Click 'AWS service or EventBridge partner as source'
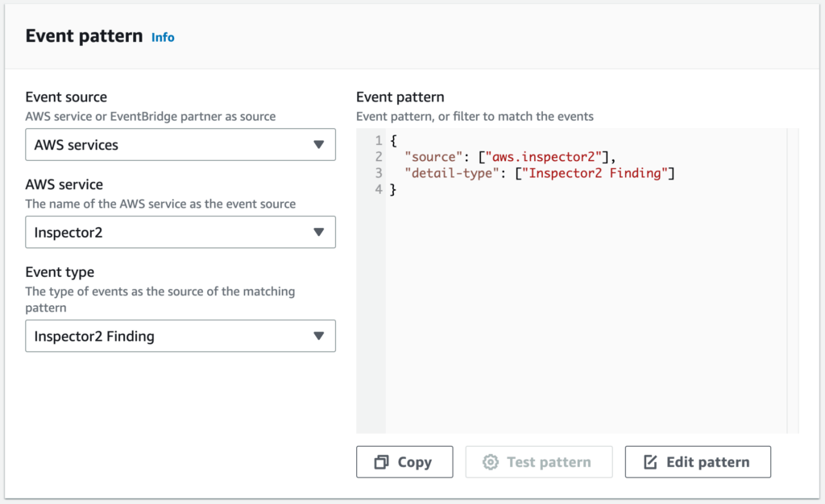 pos(151,116)
